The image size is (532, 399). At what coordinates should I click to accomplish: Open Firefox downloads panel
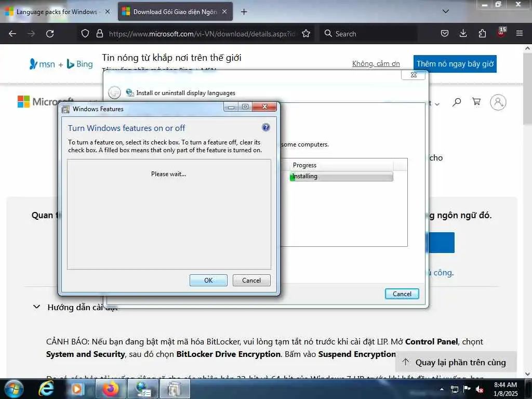[x=463, y=34]
